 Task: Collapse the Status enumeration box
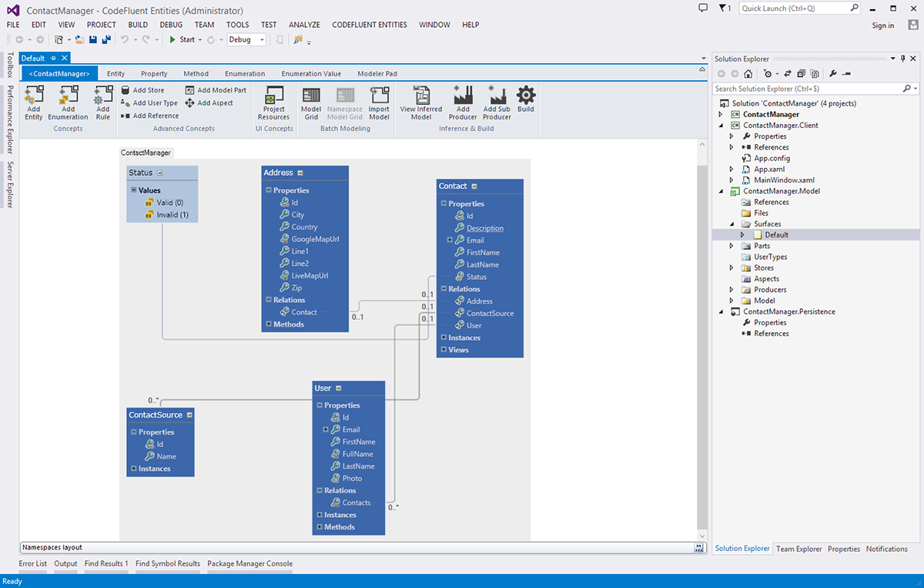click(160, 173)
